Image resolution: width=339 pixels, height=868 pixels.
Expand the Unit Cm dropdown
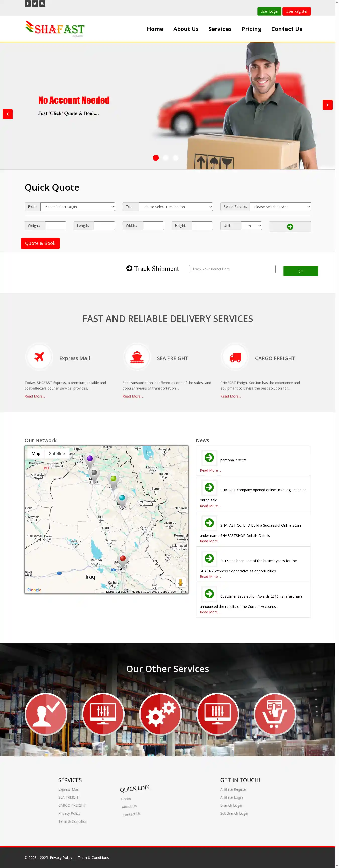[x=251, y=226]
